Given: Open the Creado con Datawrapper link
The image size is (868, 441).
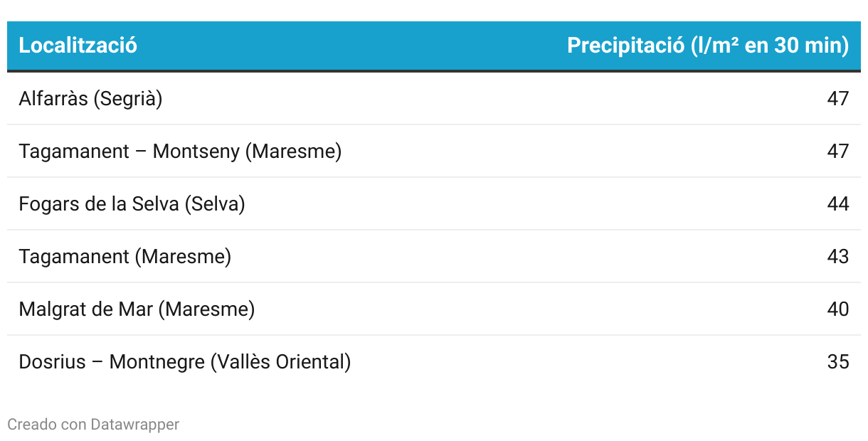Looking at the screenshot, I should pos(93,425).
